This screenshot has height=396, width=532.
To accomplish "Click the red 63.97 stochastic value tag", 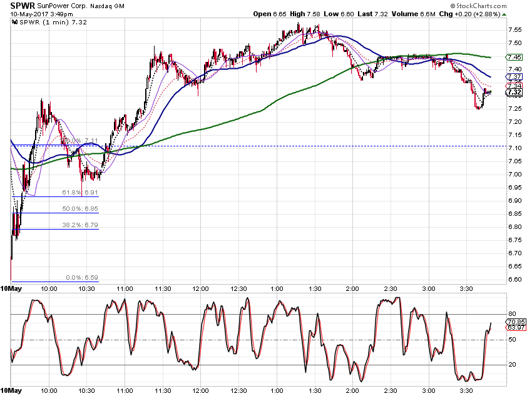I will [516, 328].
